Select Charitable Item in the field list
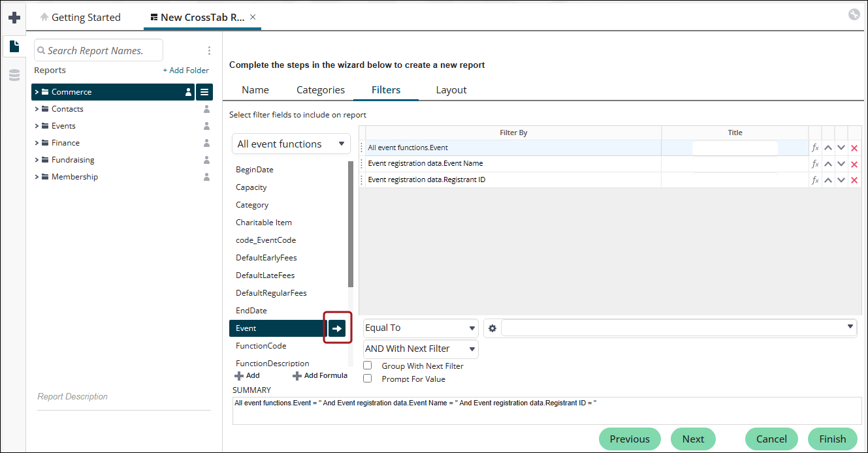868x453 pixels. 264,223
